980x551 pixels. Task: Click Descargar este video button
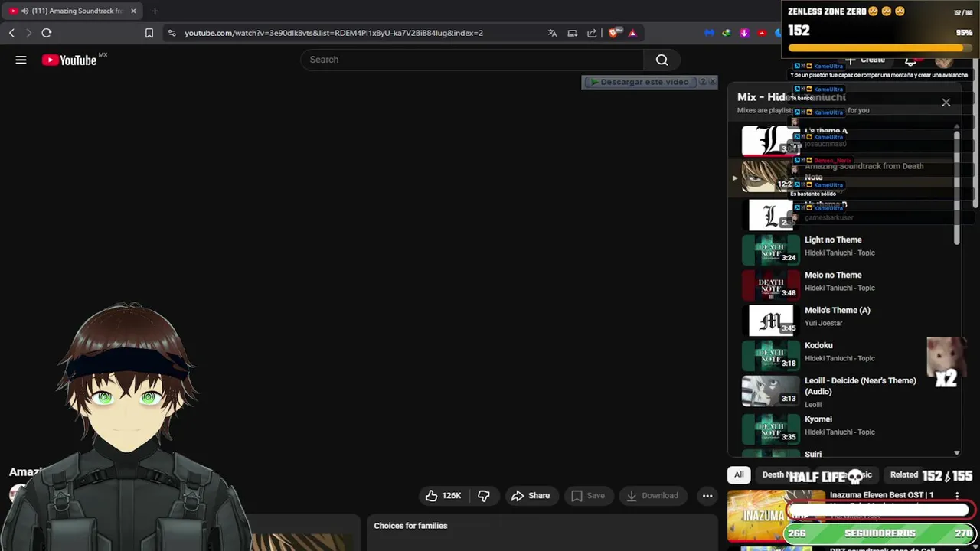point(639,82)
